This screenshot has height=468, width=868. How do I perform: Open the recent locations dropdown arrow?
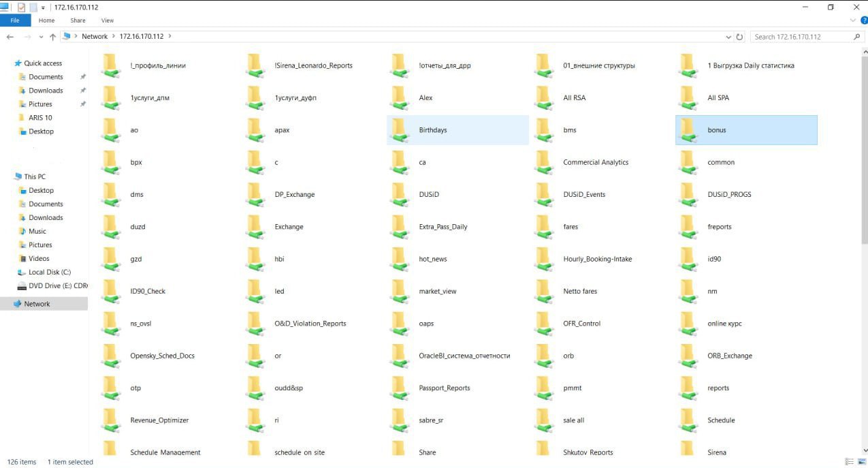point(40,37)
